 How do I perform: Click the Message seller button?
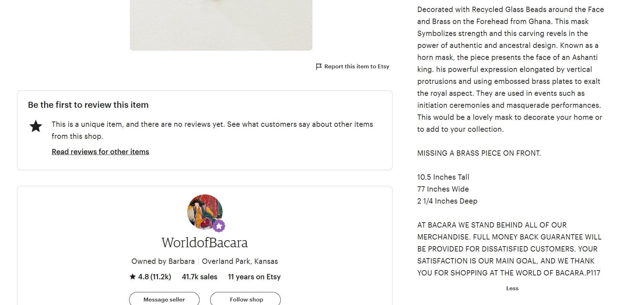pyautogui.click(x=164, y=299)
